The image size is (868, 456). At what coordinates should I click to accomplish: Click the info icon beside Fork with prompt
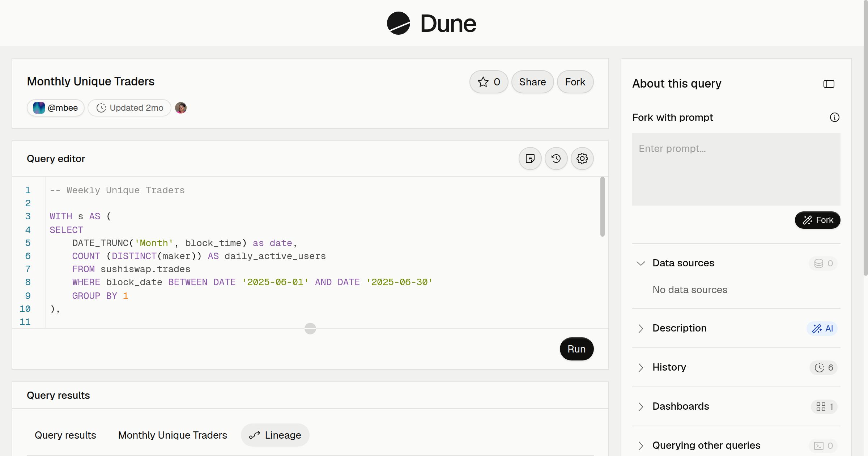click(x=834, y=117)
